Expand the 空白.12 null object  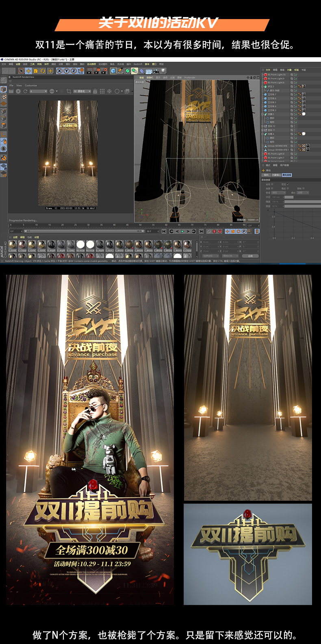click(x=262, y=126)
